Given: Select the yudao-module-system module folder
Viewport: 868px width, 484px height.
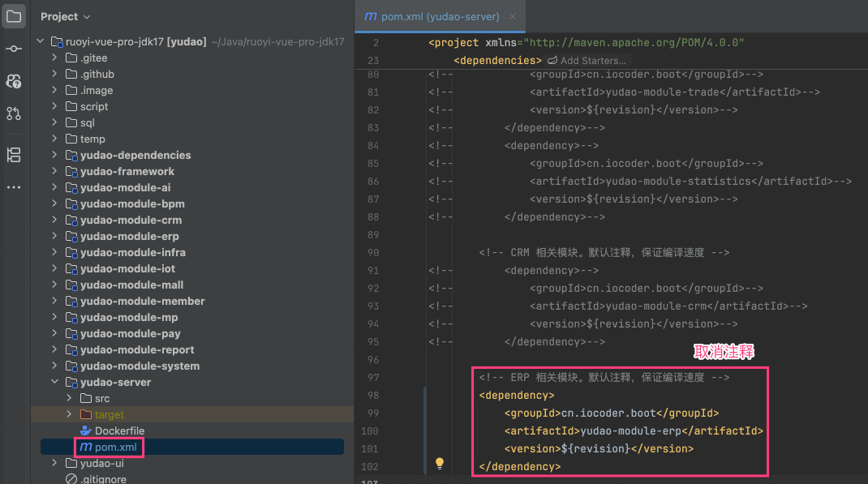Looking at the screenshot, I should click(x=140, y=366).
